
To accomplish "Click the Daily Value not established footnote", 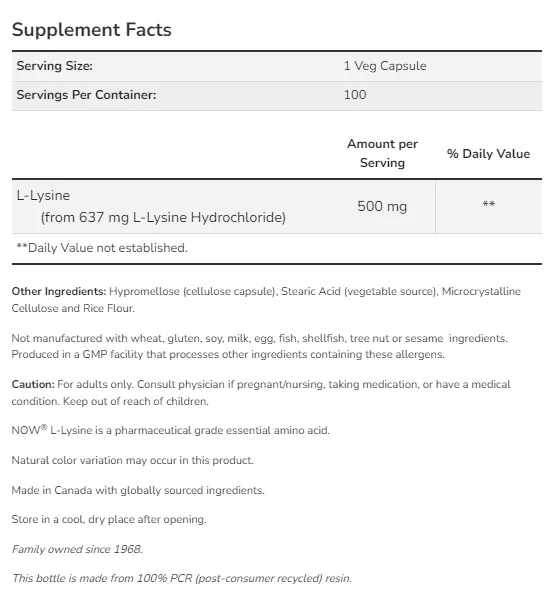I will (102, 248).
